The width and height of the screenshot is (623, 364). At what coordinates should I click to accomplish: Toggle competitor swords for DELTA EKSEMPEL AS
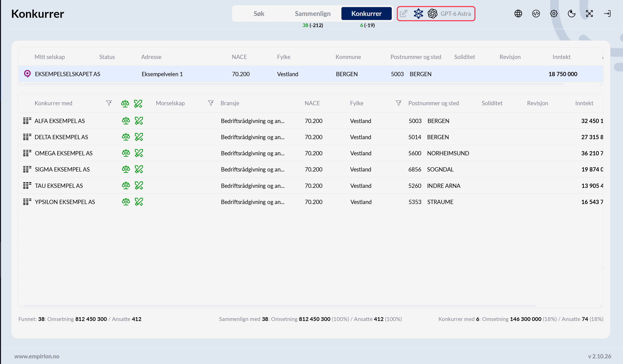[139, 137]
